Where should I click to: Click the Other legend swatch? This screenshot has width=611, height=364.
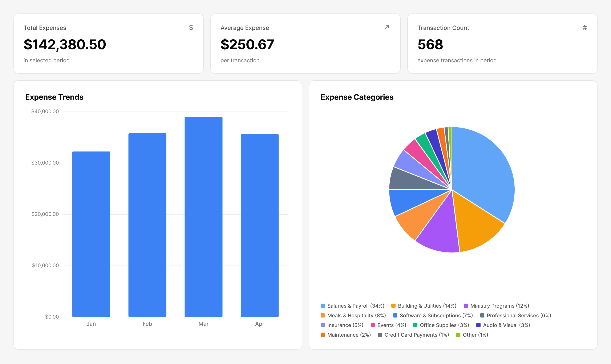(458, 335)
